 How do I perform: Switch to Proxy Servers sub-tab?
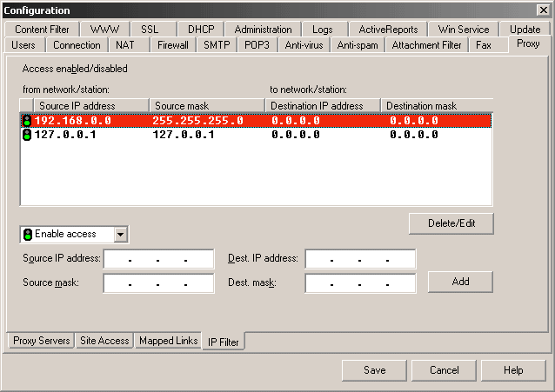tap(42, 341)
